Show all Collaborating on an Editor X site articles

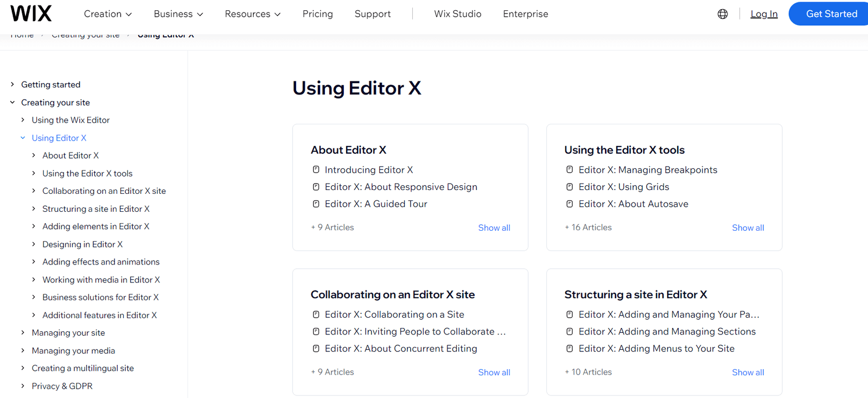494,372
